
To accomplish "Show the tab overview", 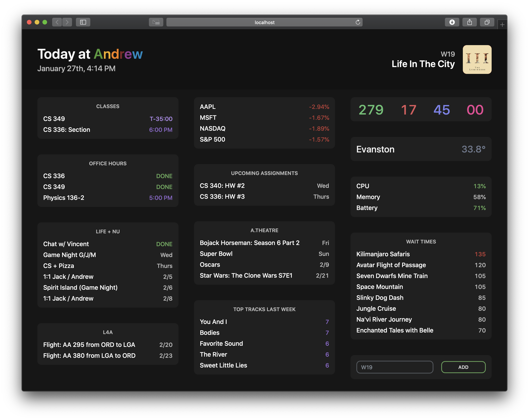I will [487, 22].
